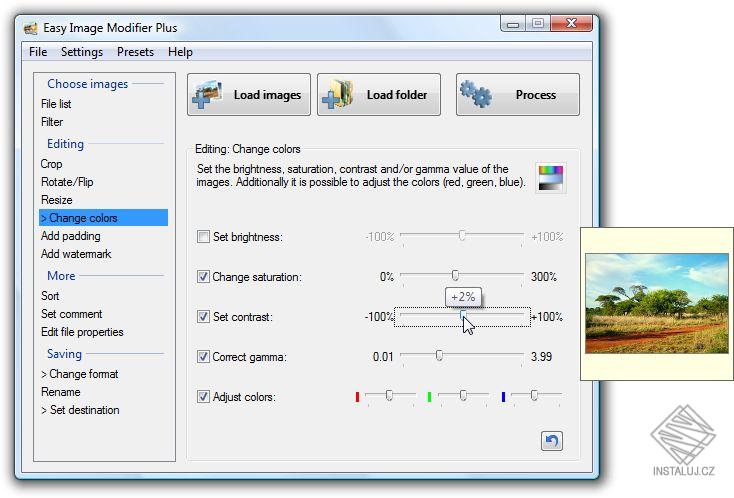Click the red color indicator bar
734x498 pixels.
tap(357, 397)
